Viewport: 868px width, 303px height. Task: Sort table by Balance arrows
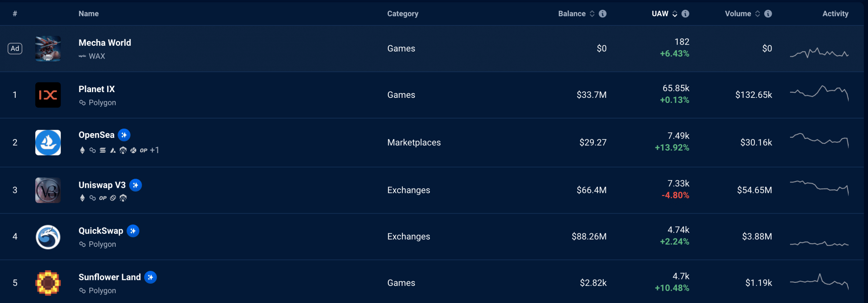[592, 14]
